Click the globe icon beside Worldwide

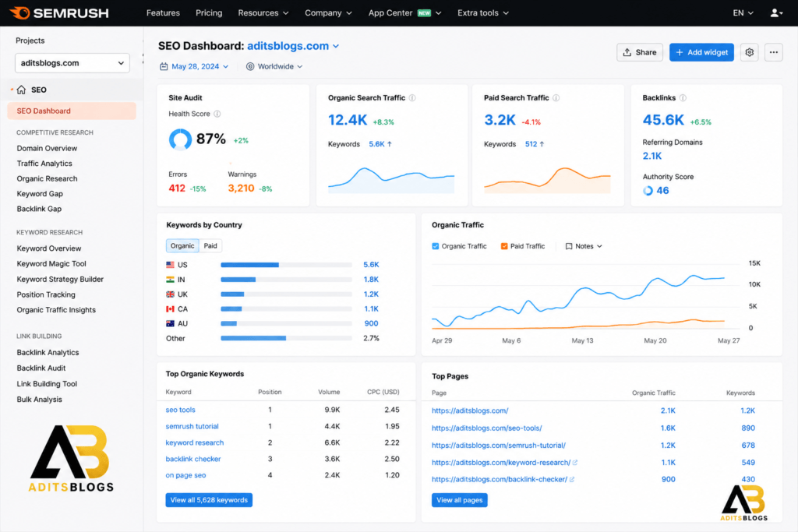250,67
